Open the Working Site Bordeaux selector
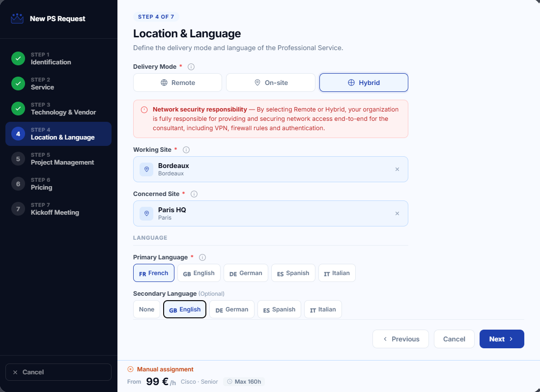540x392 pixels. 271,169
